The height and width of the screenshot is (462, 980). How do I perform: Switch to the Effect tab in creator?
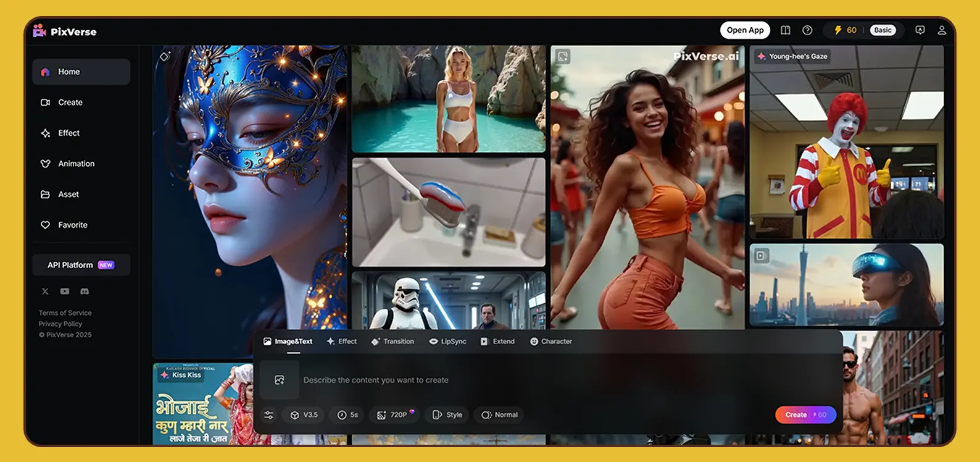[x=342, y=342]
